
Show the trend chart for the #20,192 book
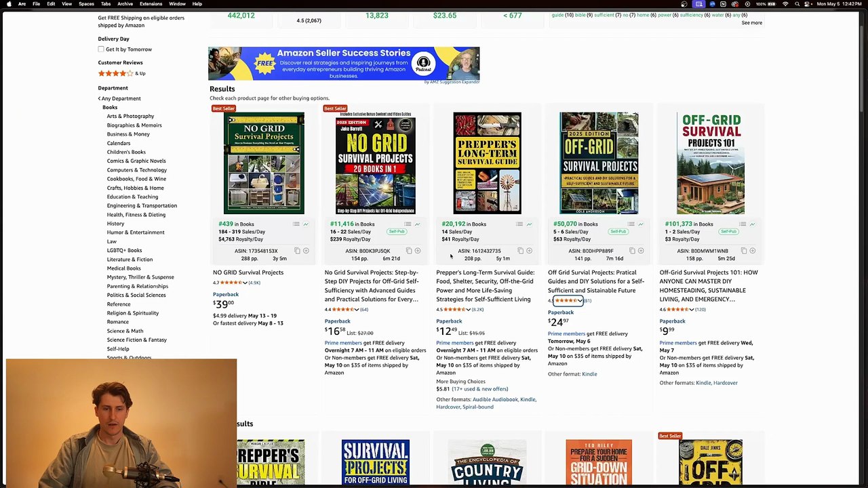[529, 224]
